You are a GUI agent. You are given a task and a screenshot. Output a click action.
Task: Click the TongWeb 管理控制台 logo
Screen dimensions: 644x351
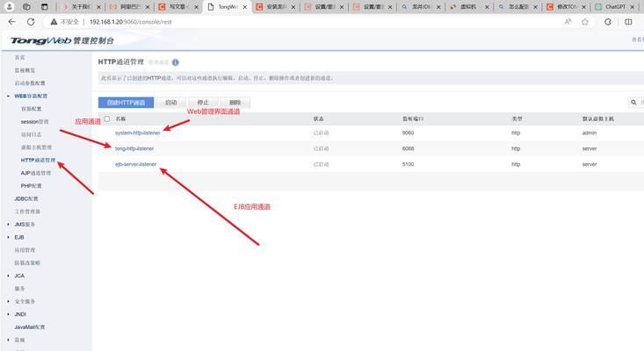click(x=62, y=40)
